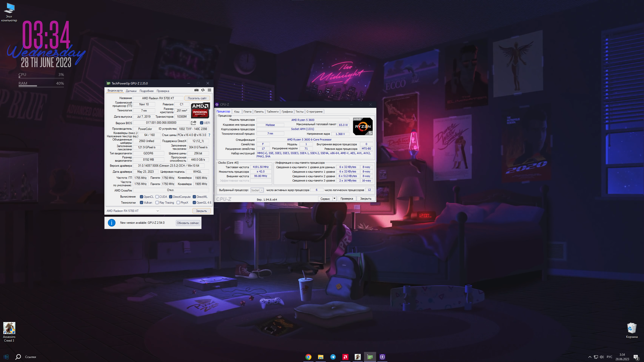Open the GPU-Z hamburger menu icon
The height and width of the screenshot is (362, 644).
point(209,90)
